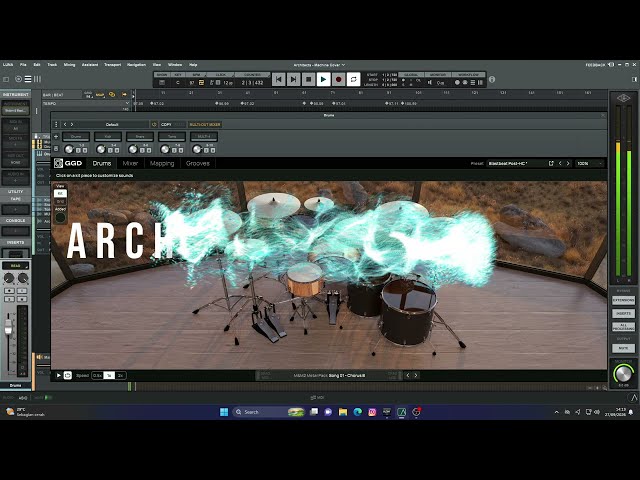Switch to the GGD Grooves tab
The height and width of the screenshot is (480, 640).
pyautogui.click(x=198, y=163)
